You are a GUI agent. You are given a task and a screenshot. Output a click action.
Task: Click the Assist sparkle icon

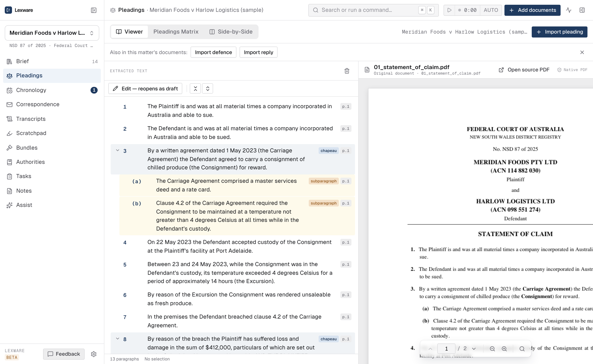click(x=9, y=205)
